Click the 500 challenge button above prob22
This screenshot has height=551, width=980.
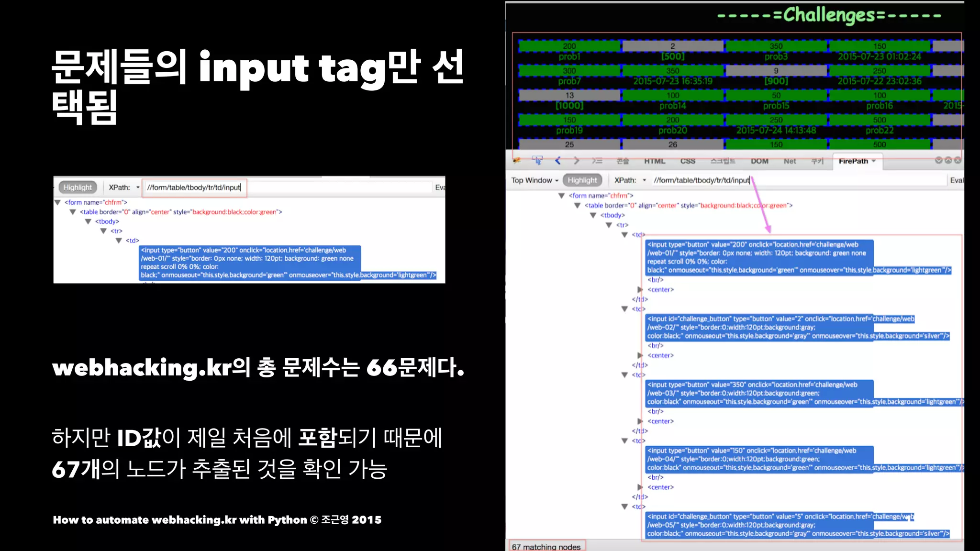pos(880,120)
